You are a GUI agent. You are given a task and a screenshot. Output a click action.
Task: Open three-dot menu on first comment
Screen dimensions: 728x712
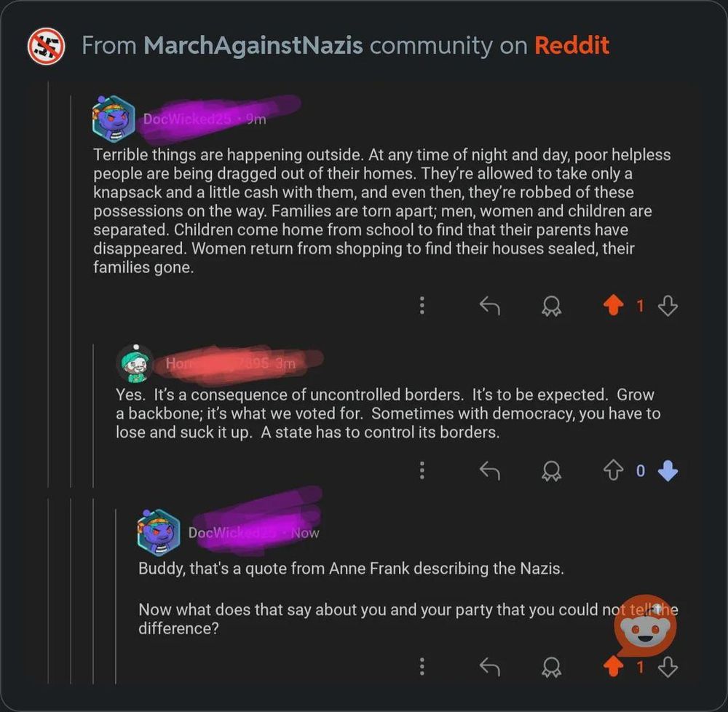(422, 306)
